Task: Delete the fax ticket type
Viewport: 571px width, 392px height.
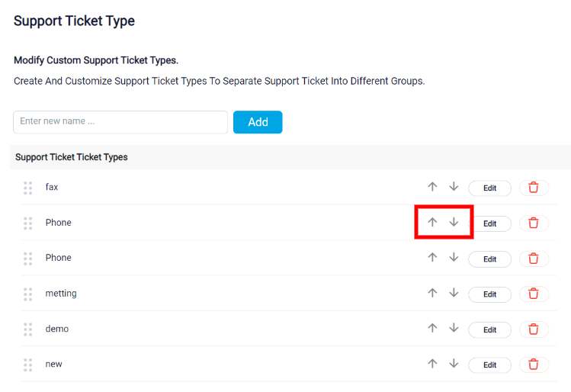Action: click(534, 188)
